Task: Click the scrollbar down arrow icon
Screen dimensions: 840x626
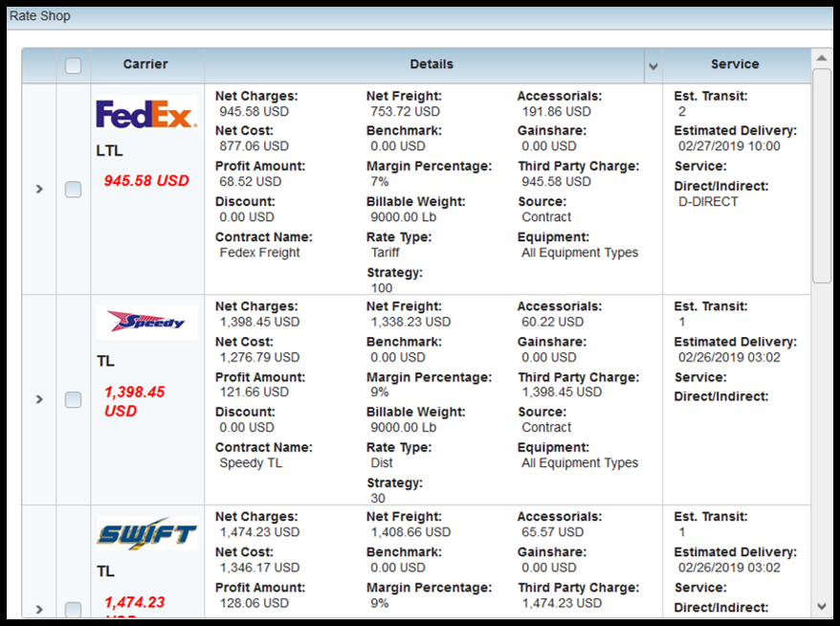Action: (822, 607)
